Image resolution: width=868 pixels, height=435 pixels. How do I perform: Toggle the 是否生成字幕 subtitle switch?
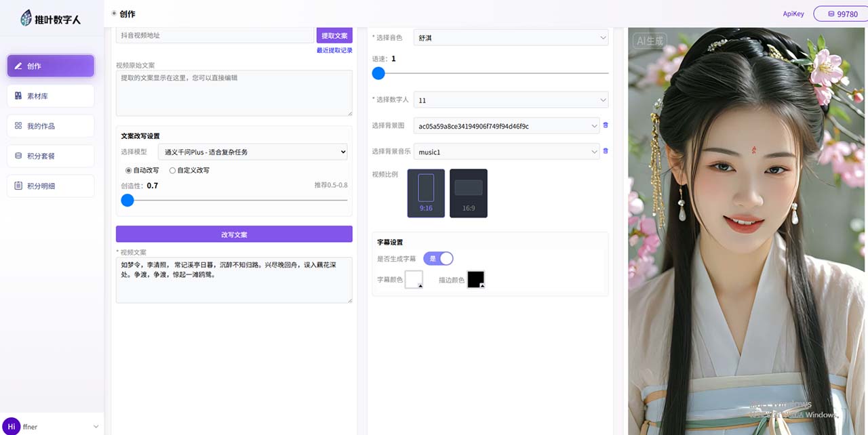pyautogui.click(x=438, y=258)
